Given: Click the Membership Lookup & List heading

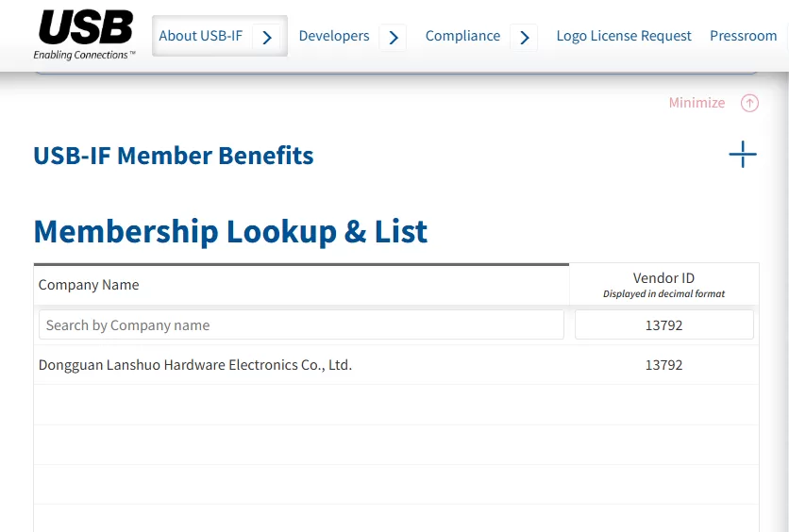Looking at the screenshot, I should [x=230, y=231].
